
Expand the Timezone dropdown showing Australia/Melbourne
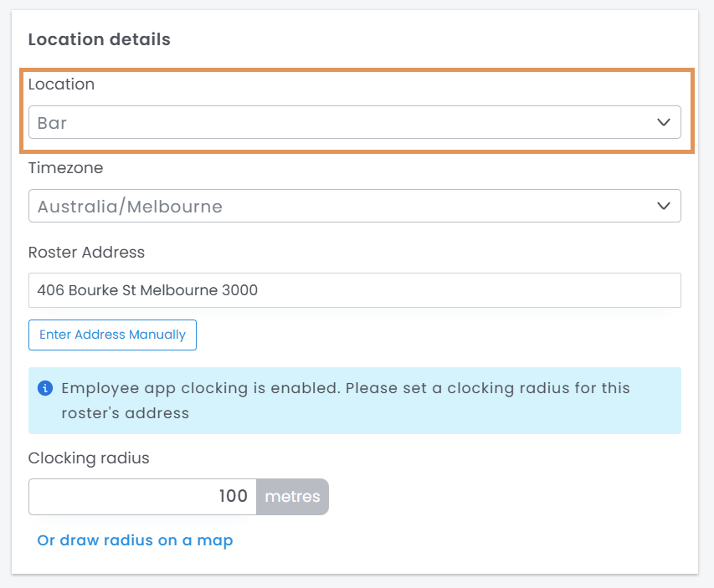click(354, 206)
